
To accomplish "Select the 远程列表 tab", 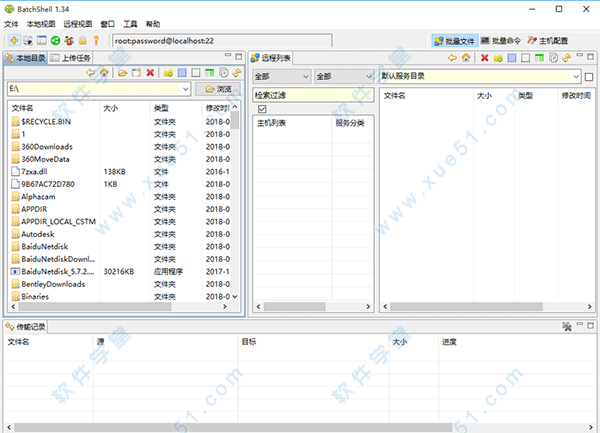I will pyautogui.click(x=271, y=58).
